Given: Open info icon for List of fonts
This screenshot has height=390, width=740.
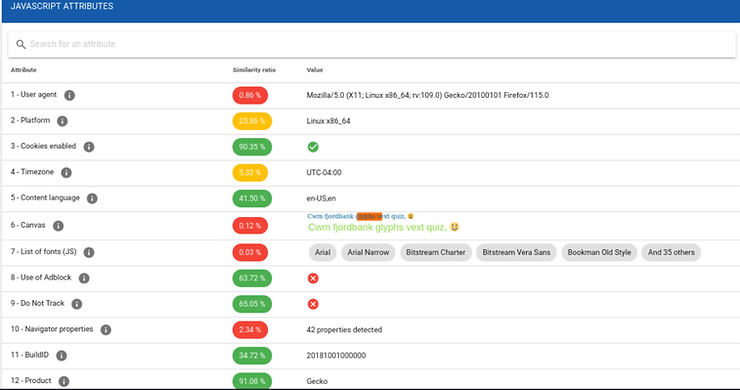Looking at the screenshot, I should click(89, 253).
